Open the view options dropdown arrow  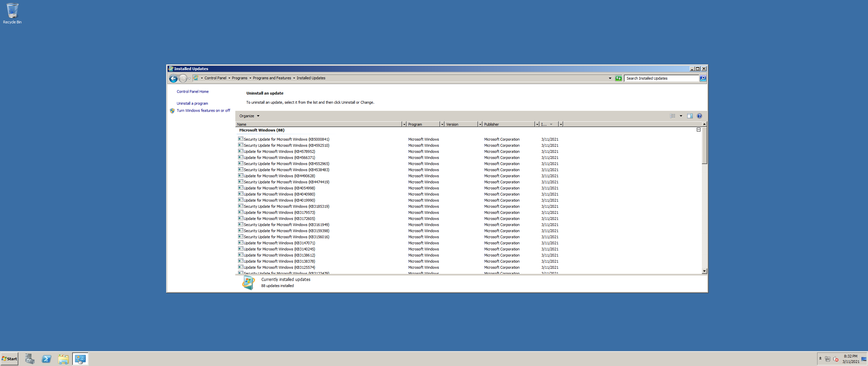click(x=681, y=116)
